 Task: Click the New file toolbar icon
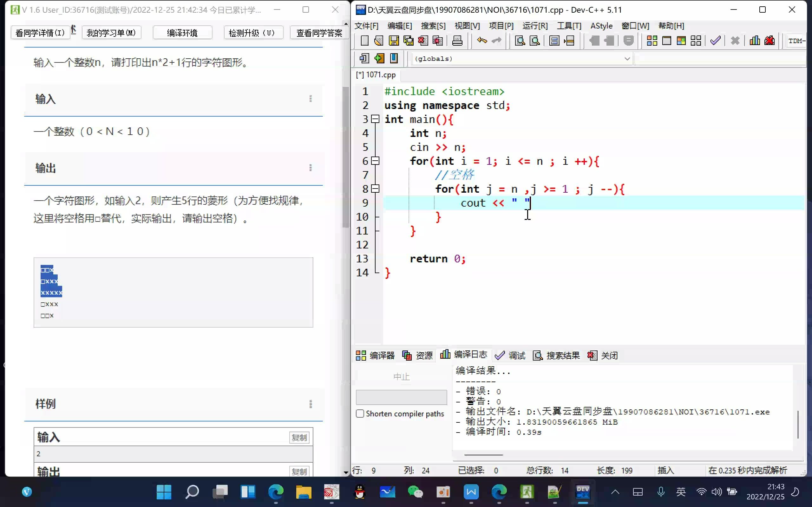point(363,40)
